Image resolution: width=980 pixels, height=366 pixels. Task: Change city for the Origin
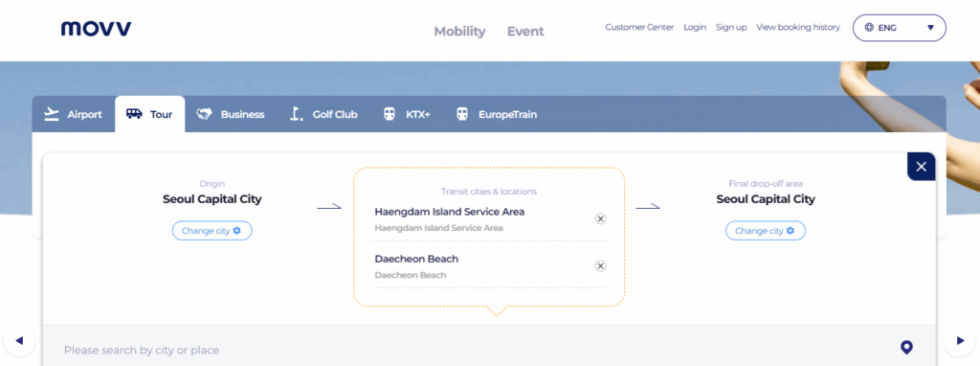click(x=212, y=231)
